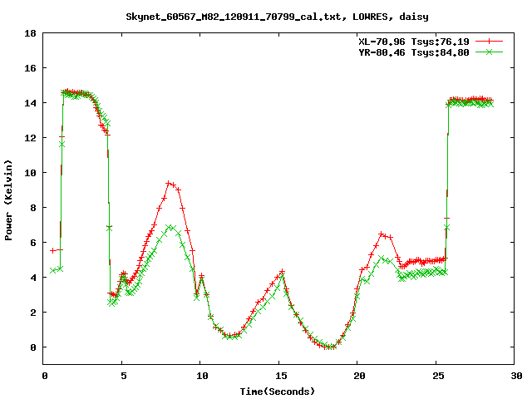Click the y-axis tick label 10
Screen dimensions: 532x399
30,173
